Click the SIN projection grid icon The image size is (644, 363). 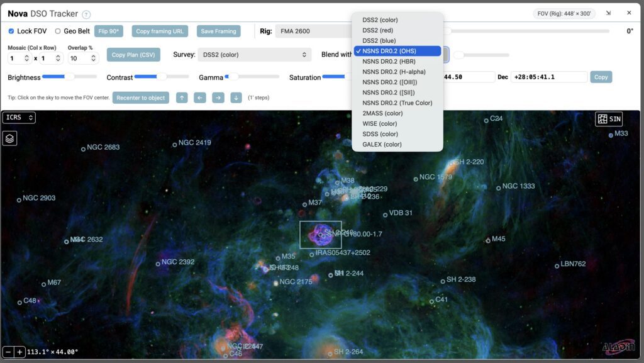608,118
